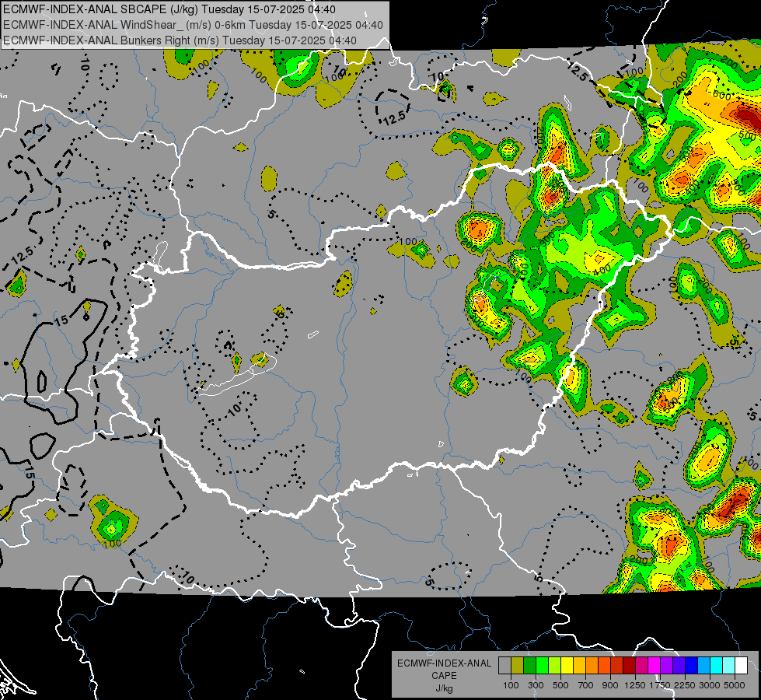
Task: Select the bright magenta legend swatch
Action: [x=655, y=665]
